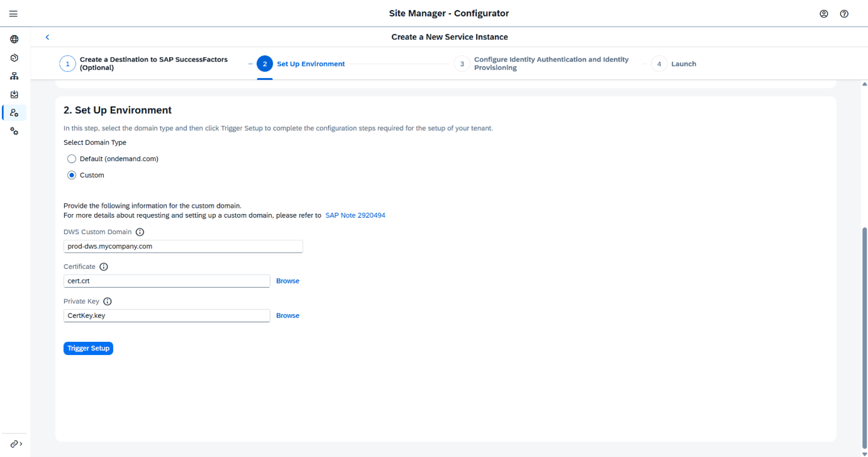Select Default (ondemand.com) domain type

coord(72,159)
